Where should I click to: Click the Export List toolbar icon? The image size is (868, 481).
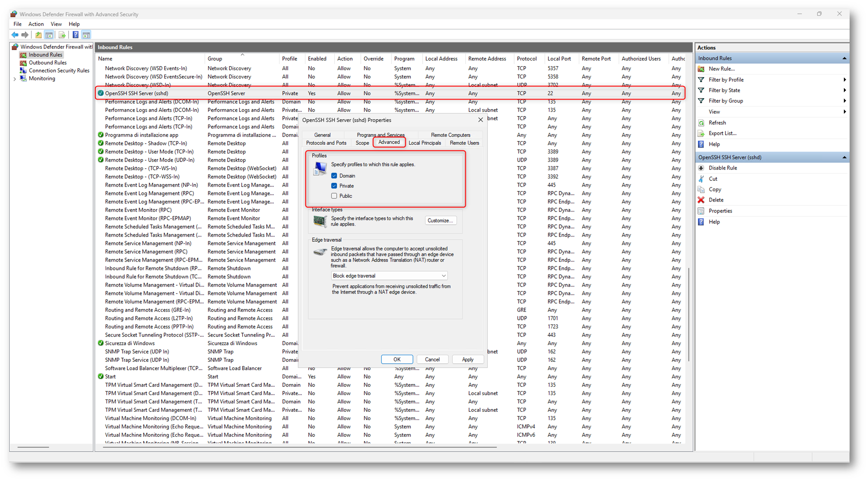point(62,35)
